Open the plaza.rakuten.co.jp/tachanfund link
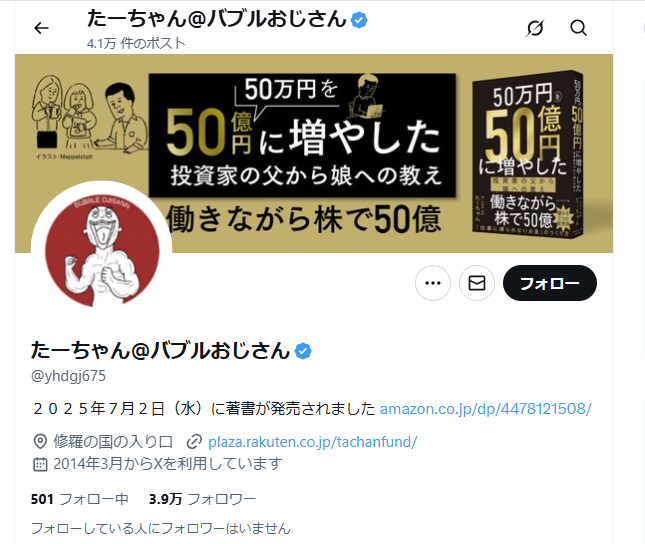The width and height of the screenshot is (645, 544). (313, 442)
